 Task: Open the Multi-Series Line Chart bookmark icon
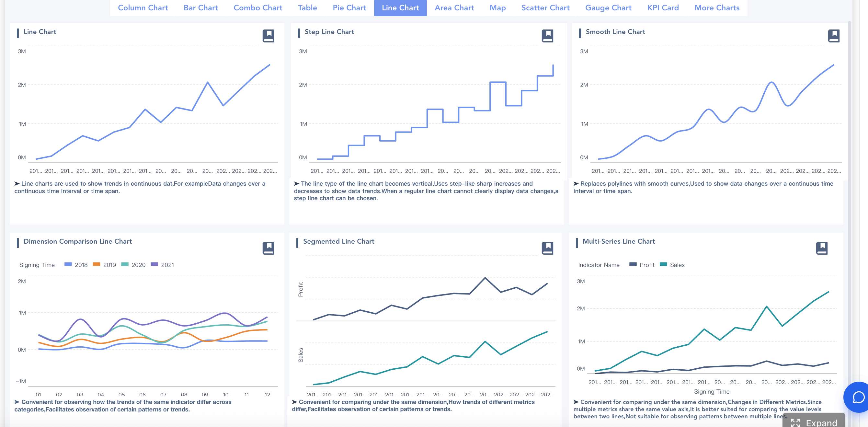point(822,248)
